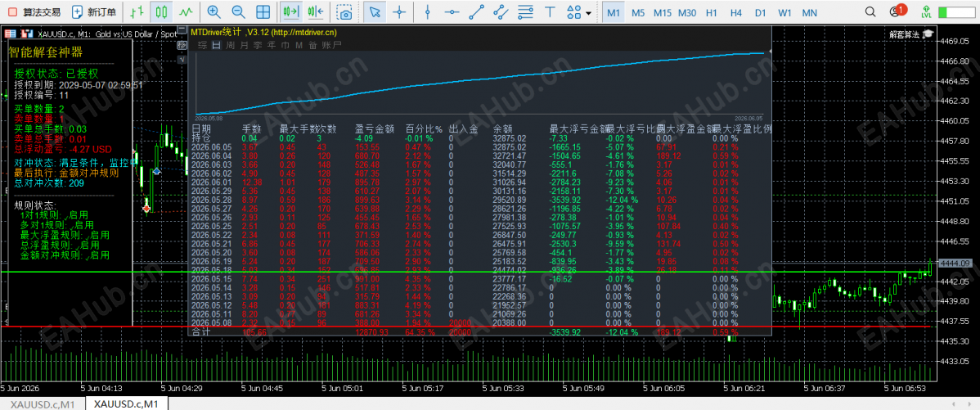Click the 4444.09 current price label

click(956, 264)
